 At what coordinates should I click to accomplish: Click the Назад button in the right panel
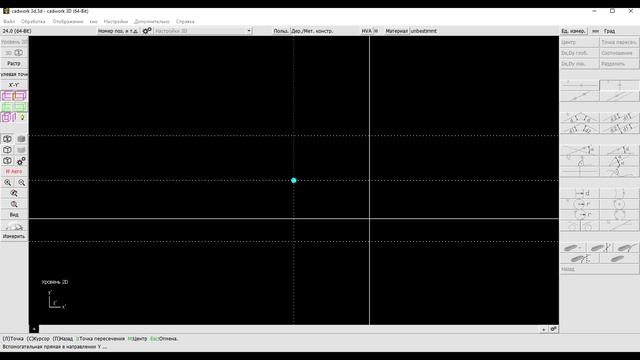599,269
